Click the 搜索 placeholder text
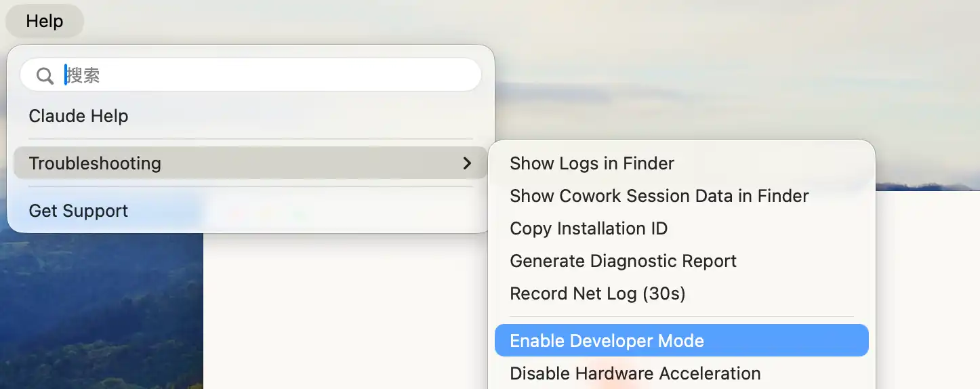This screenshot has height=389, width=980. (x=83, y=75)
